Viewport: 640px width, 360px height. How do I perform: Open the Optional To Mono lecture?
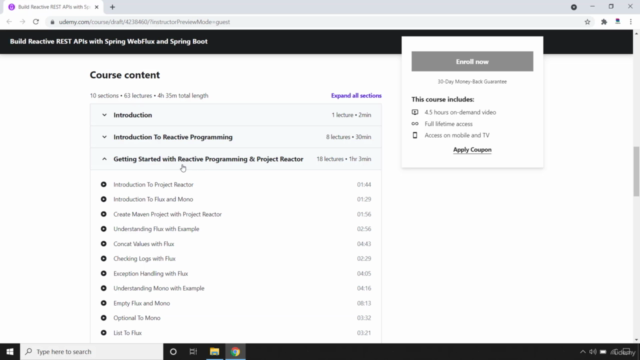(x=137, y=318)
